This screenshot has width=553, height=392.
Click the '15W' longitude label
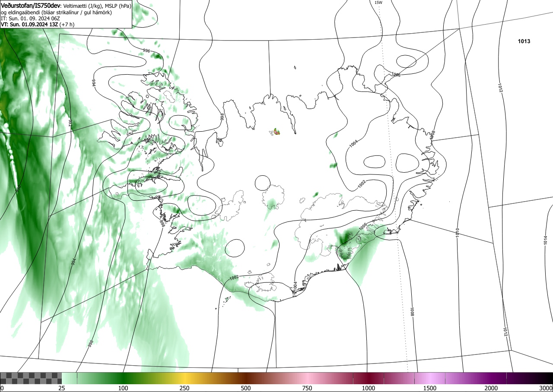tap(378, 3)
